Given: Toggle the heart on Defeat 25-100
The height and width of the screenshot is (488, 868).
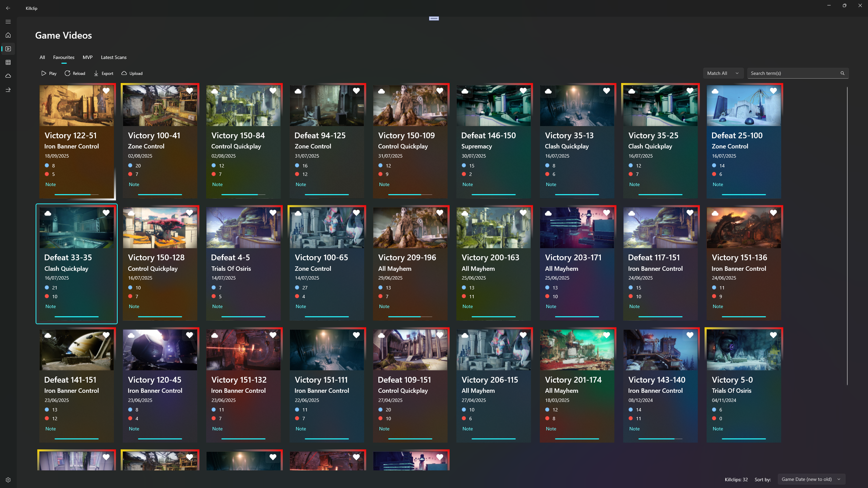Looking at the screenshot, I should [773, 90].
